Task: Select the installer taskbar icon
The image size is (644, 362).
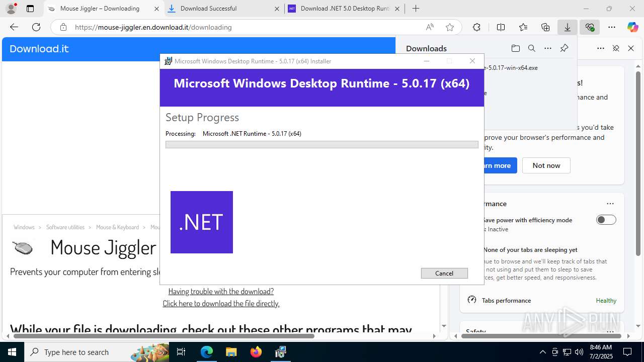Action: tap(280, 352)
